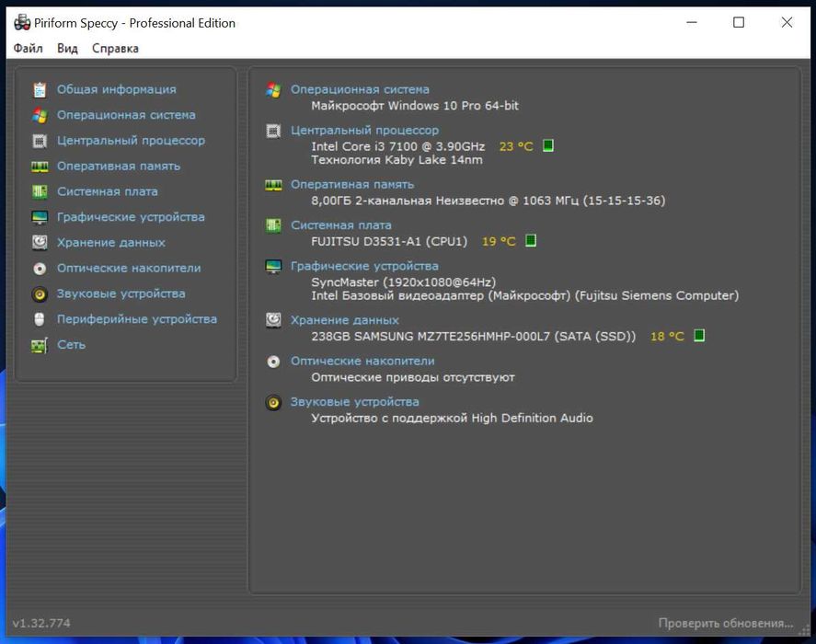Click the Операционная система sidebar Windows flag icon
Viewport: 816px width, 644px height.
pyautogui.click(x=40, y=115)
